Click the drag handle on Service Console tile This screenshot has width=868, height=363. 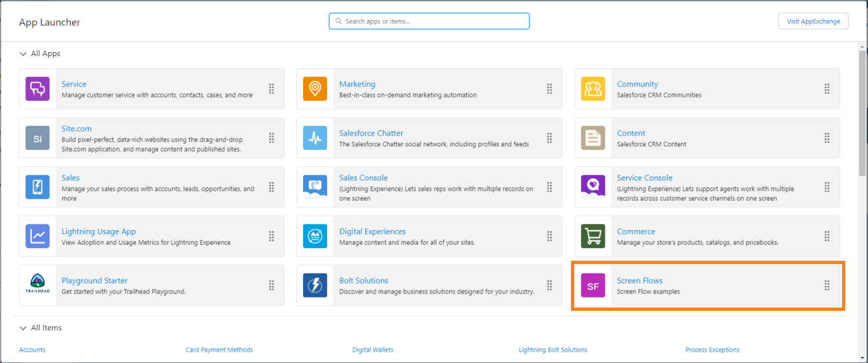(x=827, y=187)
